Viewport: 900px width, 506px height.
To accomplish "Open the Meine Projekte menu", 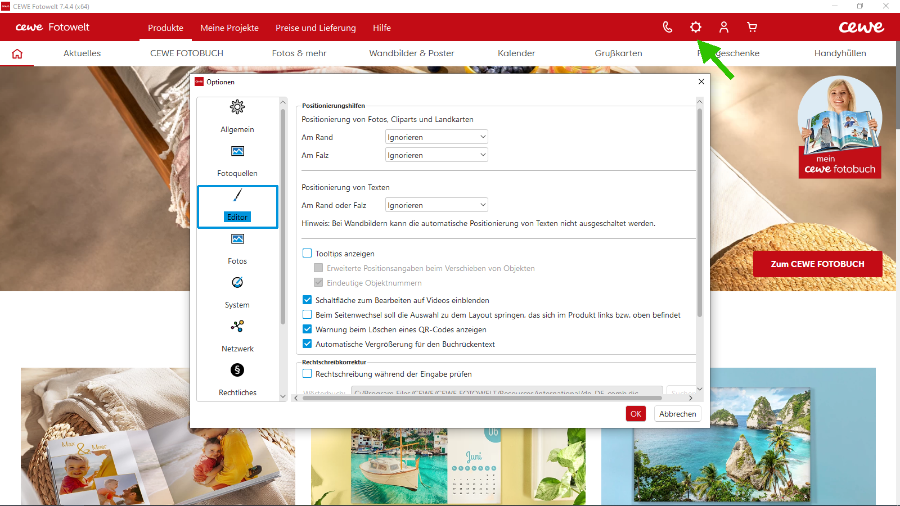I will pyautogui.click(x=229, y=27).
